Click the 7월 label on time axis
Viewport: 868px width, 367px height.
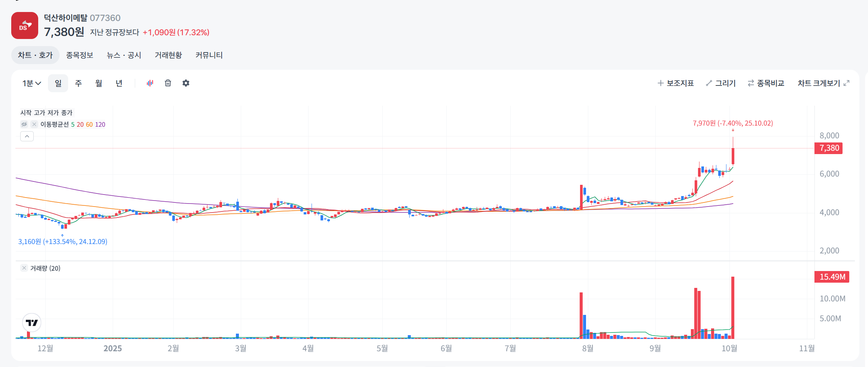tap(510, 348)
